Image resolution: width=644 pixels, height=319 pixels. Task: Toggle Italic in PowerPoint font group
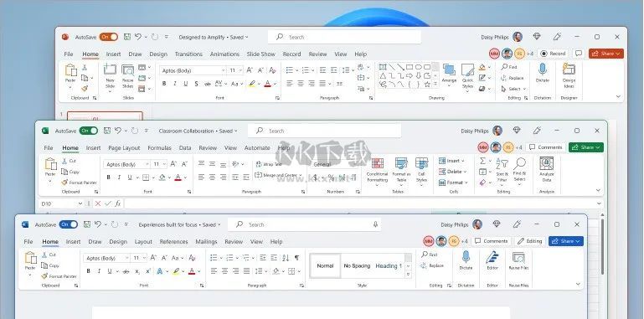(x=174, y=84)
